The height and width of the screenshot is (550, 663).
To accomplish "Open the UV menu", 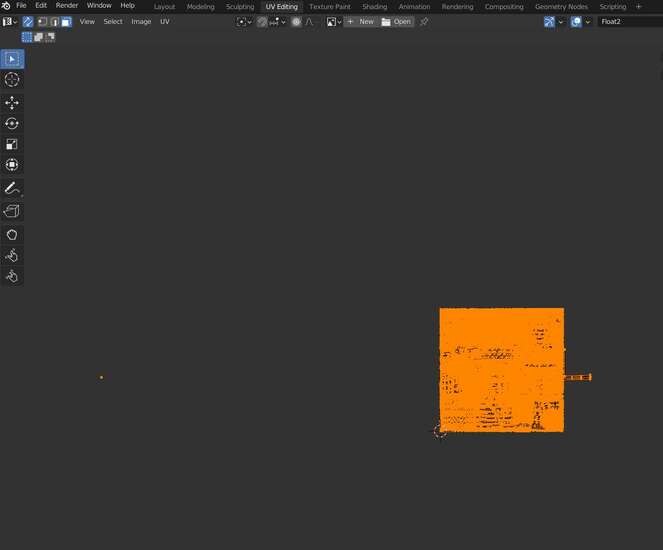I will point(164,22).
